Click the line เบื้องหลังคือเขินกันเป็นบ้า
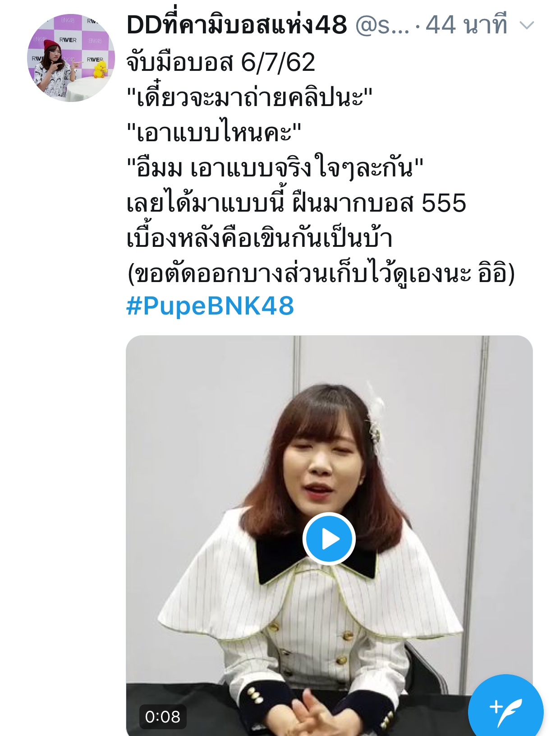The image size is (560, 736). pos(259,238)
